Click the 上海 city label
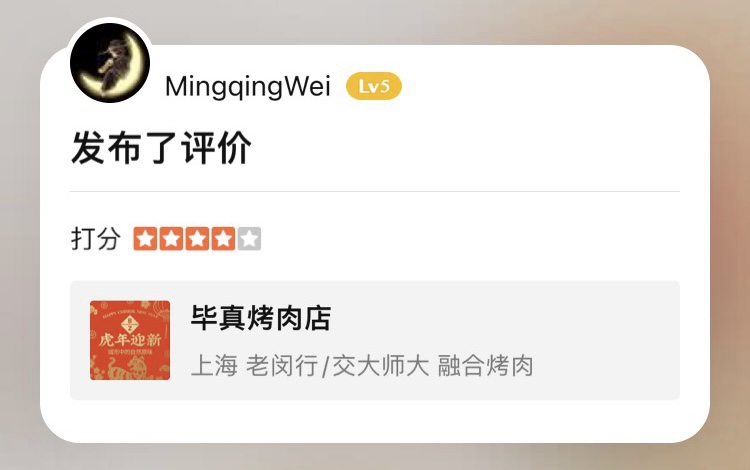This screenshot has width=750, height=470. (x=214, y=366)
